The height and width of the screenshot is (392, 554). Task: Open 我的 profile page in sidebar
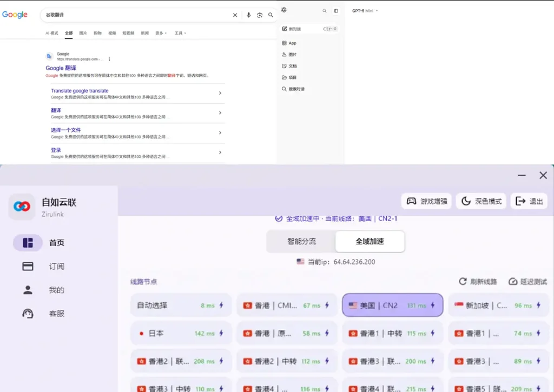[43, 290]
